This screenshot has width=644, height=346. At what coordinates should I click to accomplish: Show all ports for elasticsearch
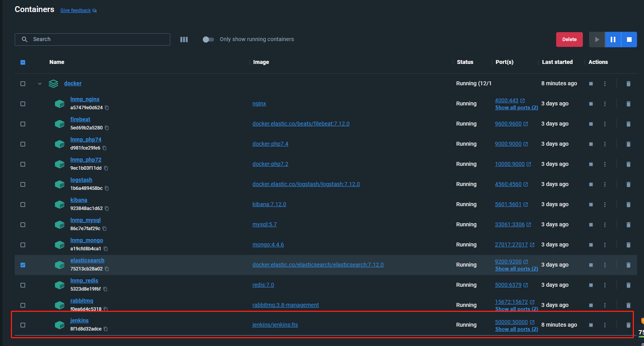point(517,269)
